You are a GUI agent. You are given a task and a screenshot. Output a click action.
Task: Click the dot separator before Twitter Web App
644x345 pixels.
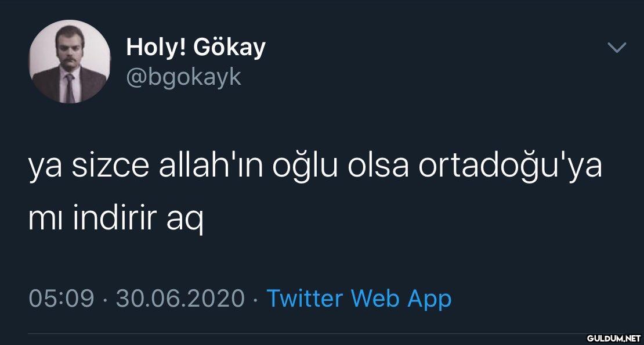click(x=256, y=300)
